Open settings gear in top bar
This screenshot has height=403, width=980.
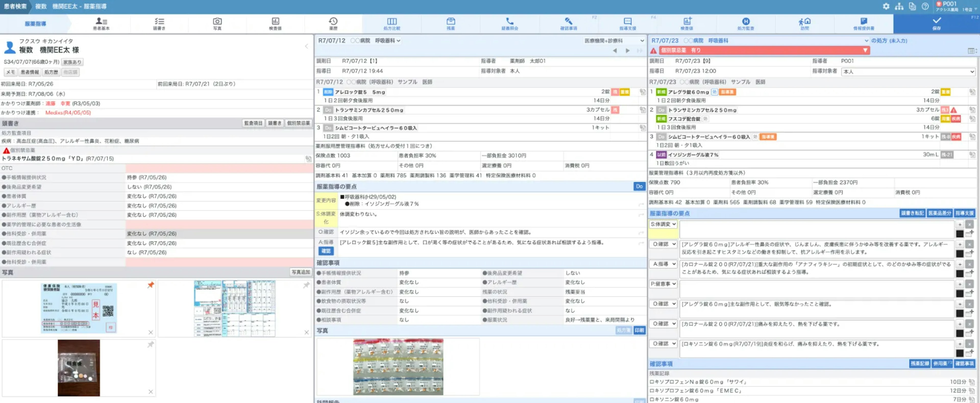point(886,6)
